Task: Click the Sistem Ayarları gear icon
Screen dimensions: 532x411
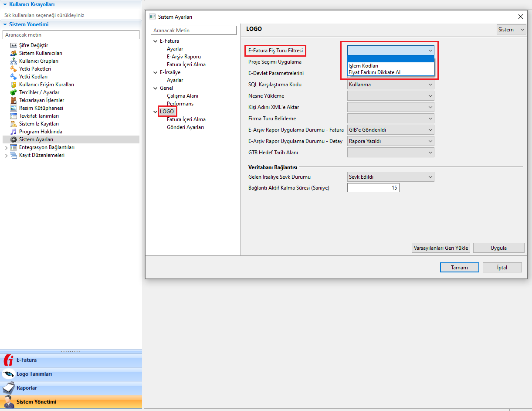Action: pos(14,139)
